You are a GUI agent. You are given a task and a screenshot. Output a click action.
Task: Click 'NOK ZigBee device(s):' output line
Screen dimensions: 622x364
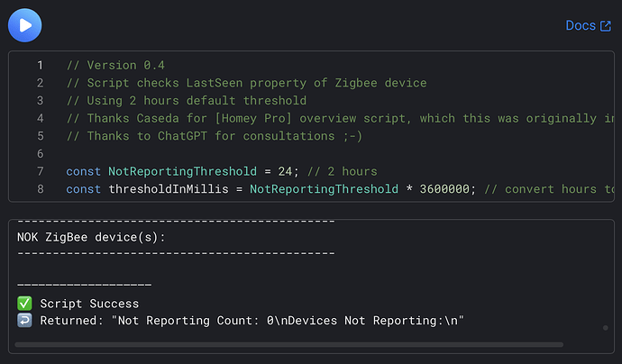pyautogui.click(x=91, y=237)
